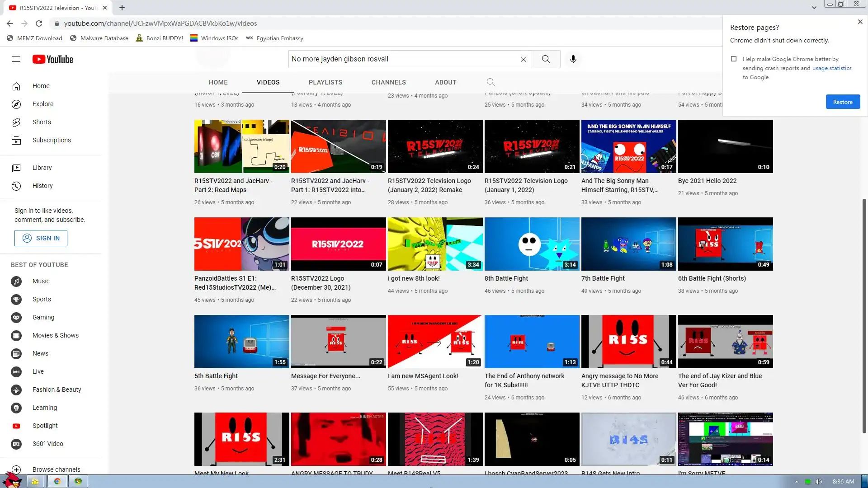The image size is (868, 488).
Task: Click the channel search magnifier icon
Action: (491, 82)
